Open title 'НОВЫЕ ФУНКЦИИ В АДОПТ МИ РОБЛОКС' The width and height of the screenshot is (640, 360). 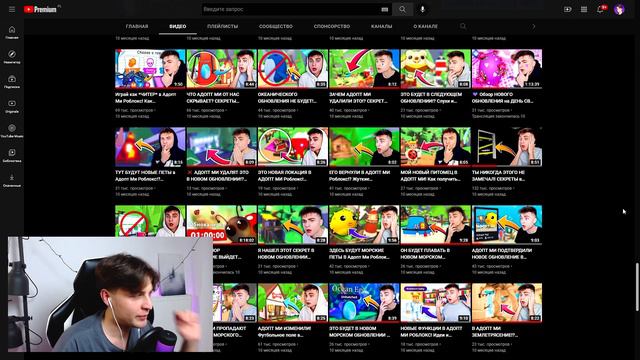coord(431,331)
